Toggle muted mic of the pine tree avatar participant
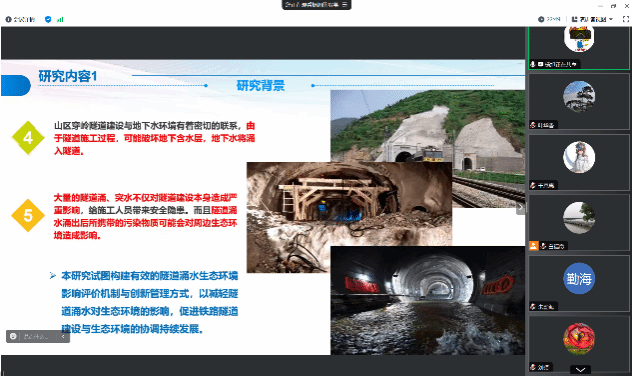 click(533, 125)
